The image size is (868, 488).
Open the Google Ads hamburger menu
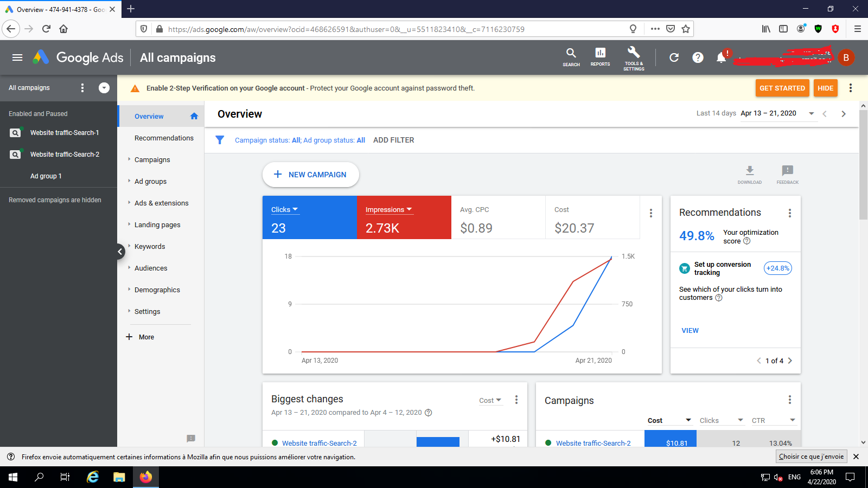click(x=17, y=57)
